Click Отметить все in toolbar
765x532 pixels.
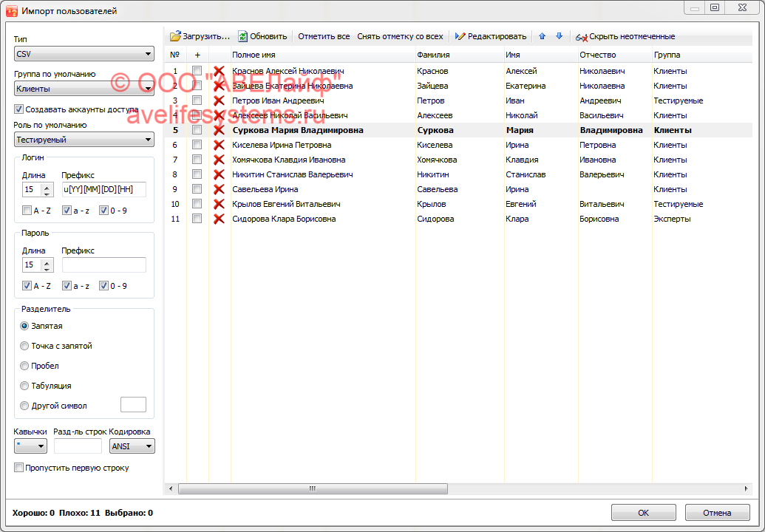coord(324,36)
